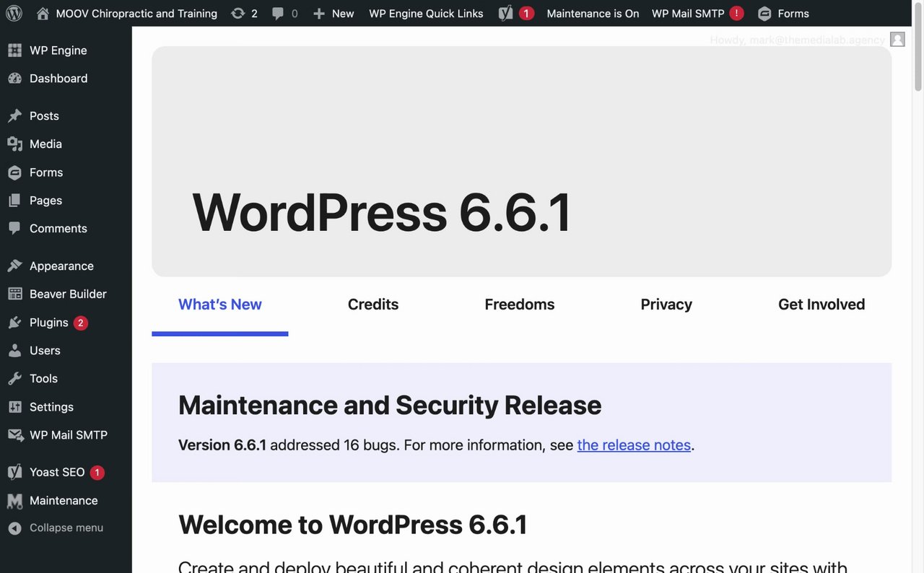Open Posts label in the sidebar

pyautogui.click(x=44, y=116)
